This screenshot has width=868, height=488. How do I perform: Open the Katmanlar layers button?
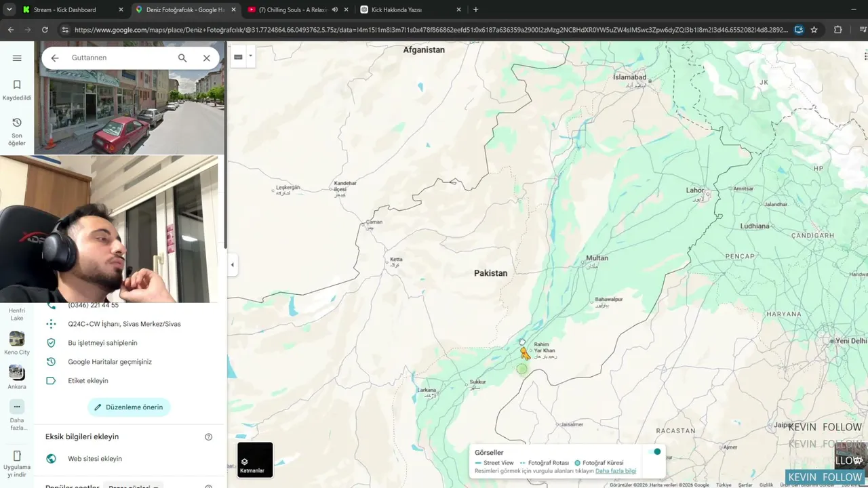tap(255, 460)
